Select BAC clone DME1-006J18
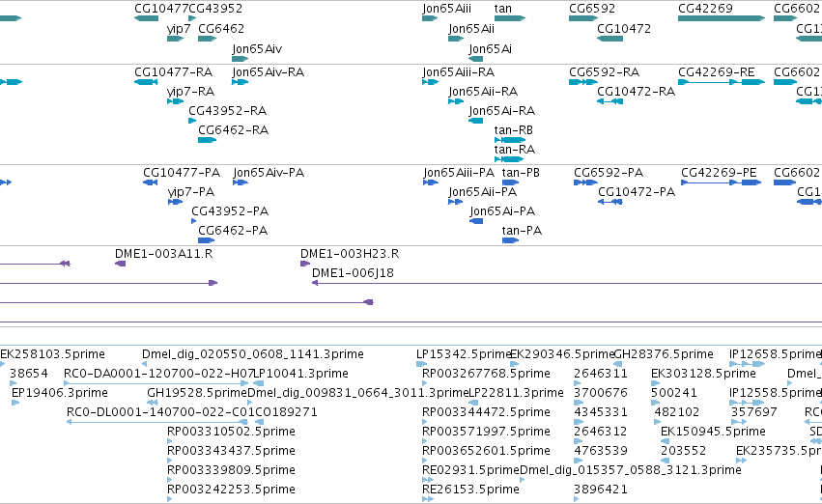This screenshot has height=504, width=822. pyautogui.click(x=353, y=273)
